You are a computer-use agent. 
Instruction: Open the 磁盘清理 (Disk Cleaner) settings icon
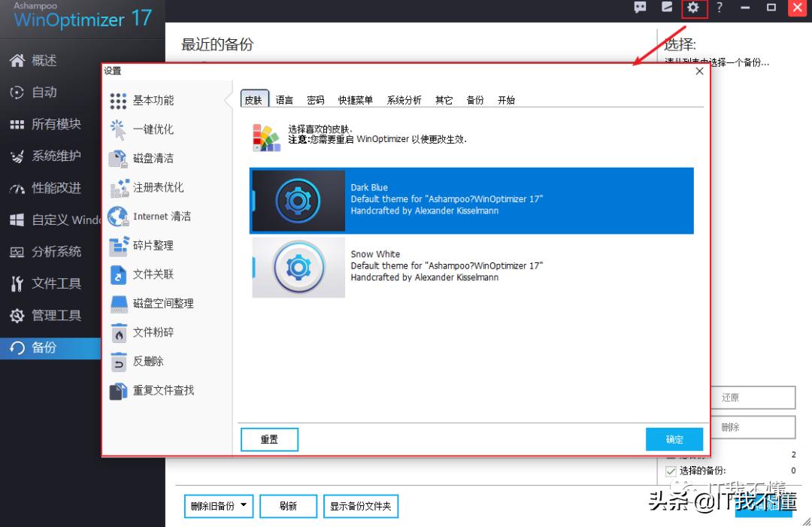coord(119,158)
